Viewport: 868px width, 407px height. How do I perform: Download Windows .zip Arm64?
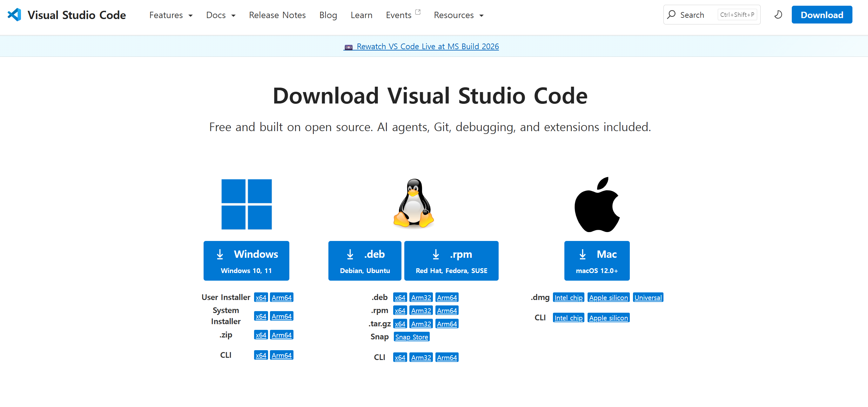[x=282, y=335]
